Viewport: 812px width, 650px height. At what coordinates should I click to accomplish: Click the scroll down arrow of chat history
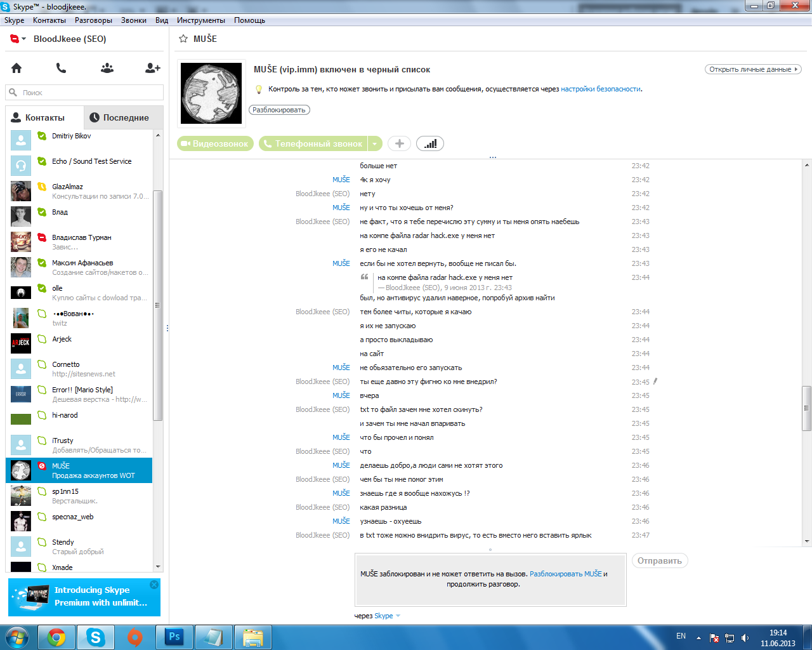(807, 541)
